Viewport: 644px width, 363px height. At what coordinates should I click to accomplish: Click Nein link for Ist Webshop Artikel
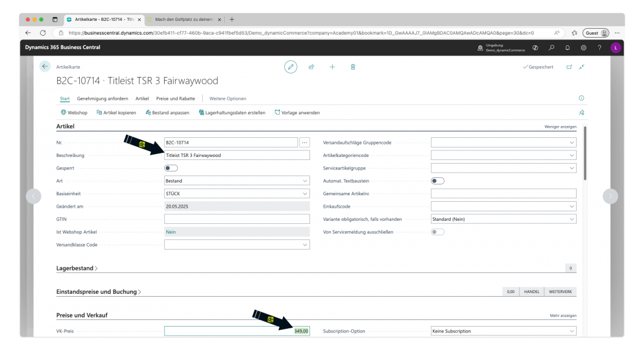point(171,232)
